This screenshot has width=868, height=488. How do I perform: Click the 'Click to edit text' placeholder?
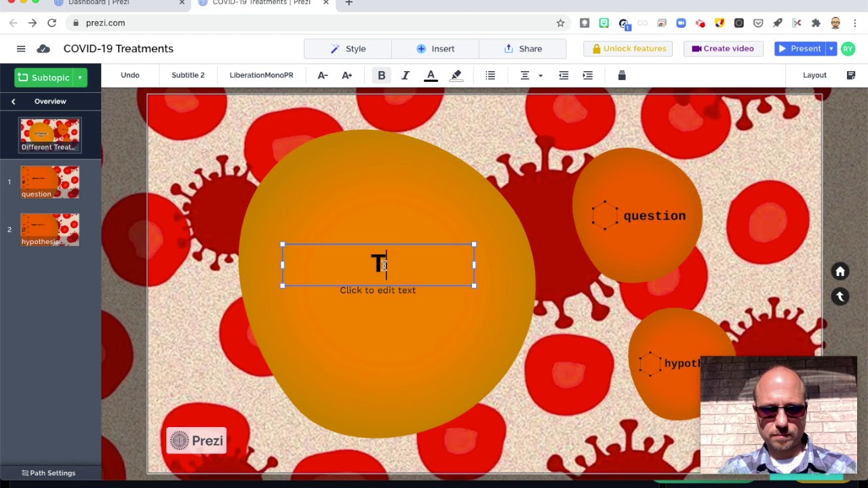[x=378, y=290]
